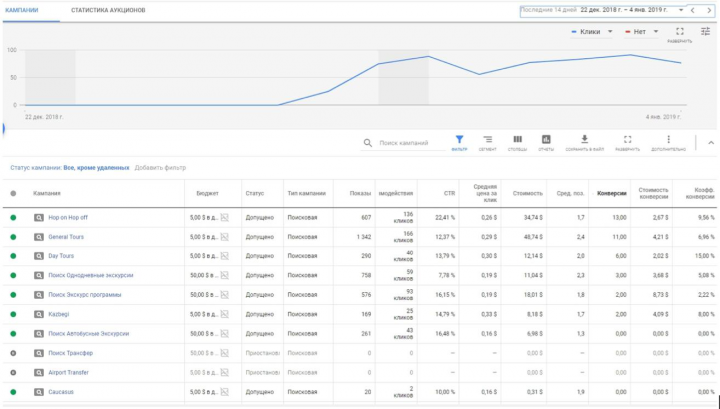Click budget 5,00 $ for Hop on Hop off
720x409 pixels.
tap(204, 218)
